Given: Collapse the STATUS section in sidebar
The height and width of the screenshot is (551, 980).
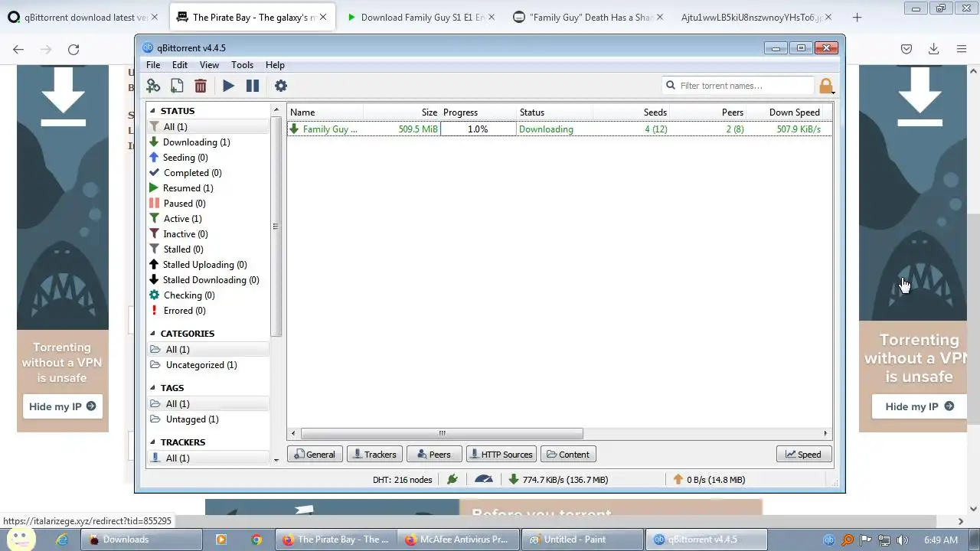Looking at the screenshot, I should click(x=153, y=111).
